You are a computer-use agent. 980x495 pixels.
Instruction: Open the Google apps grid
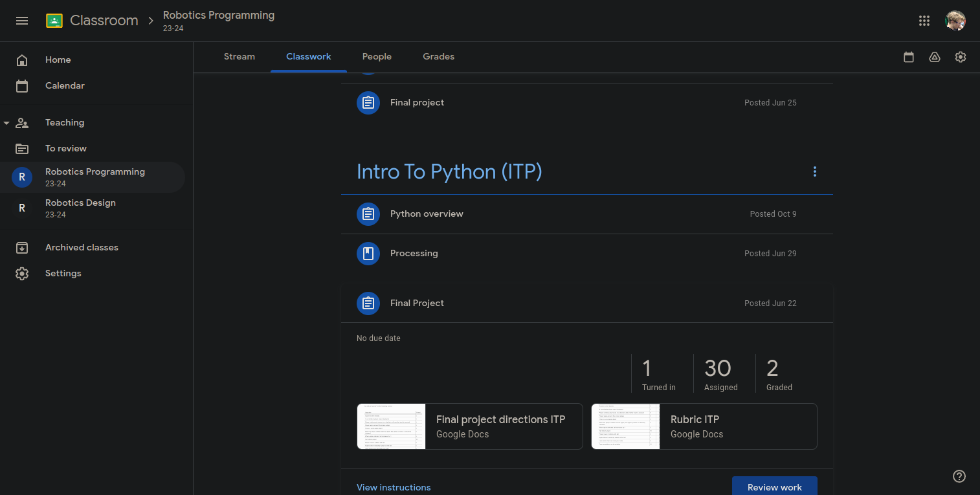pyautogui.click(x=924, y=21)
